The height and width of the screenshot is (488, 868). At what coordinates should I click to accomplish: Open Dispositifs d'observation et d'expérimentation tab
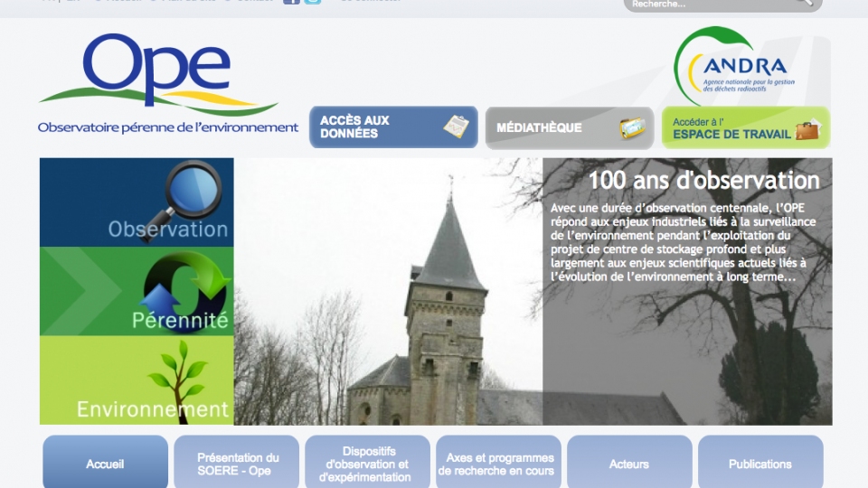(368, 463)
